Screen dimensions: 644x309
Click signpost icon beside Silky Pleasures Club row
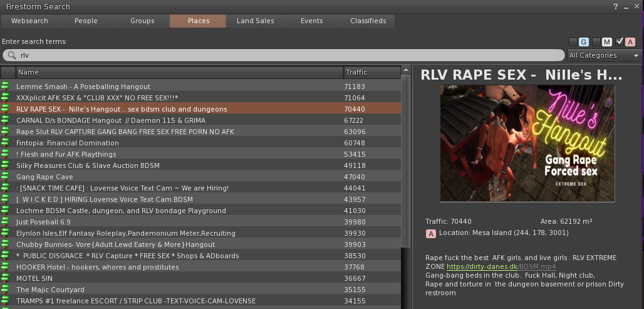click(6, 165)
